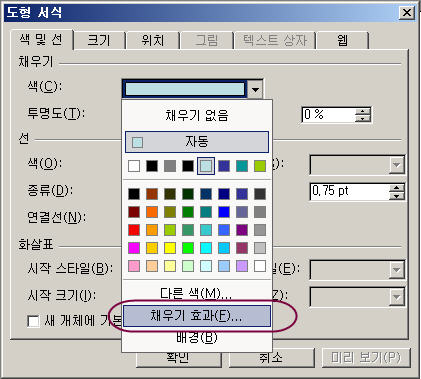Click the 확인 button

[x=179, y=358]
